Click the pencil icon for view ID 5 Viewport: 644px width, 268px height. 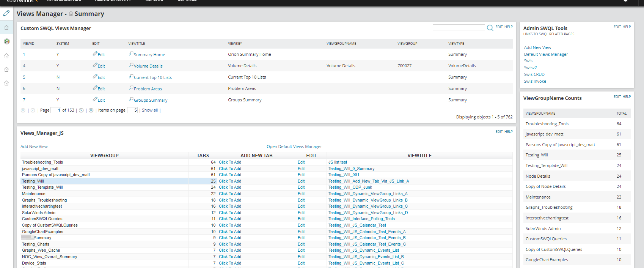point(95,77)
